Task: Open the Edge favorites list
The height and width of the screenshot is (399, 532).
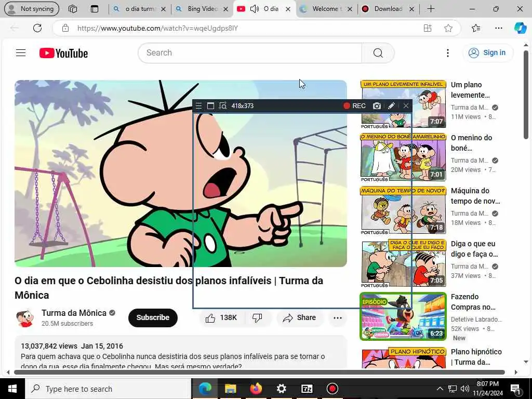Action: (476, 28)
